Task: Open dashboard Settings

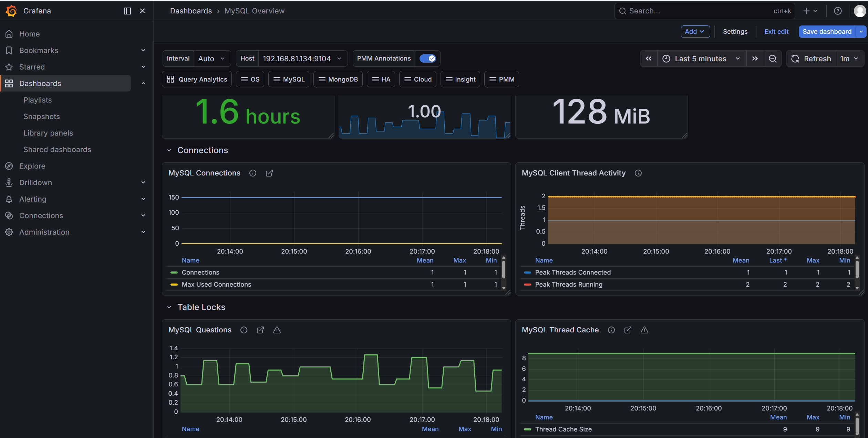Action: pos(735,31)
